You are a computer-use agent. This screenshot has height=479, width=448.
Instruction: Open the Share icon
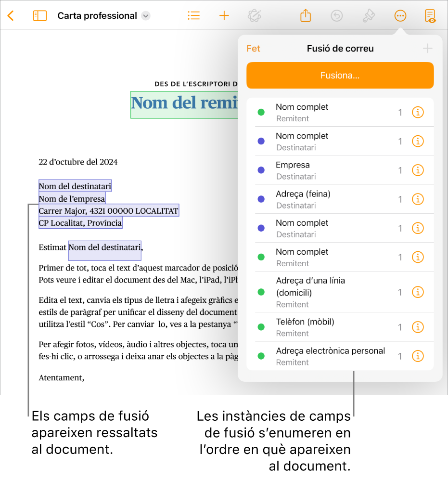[x=306, y=15]
